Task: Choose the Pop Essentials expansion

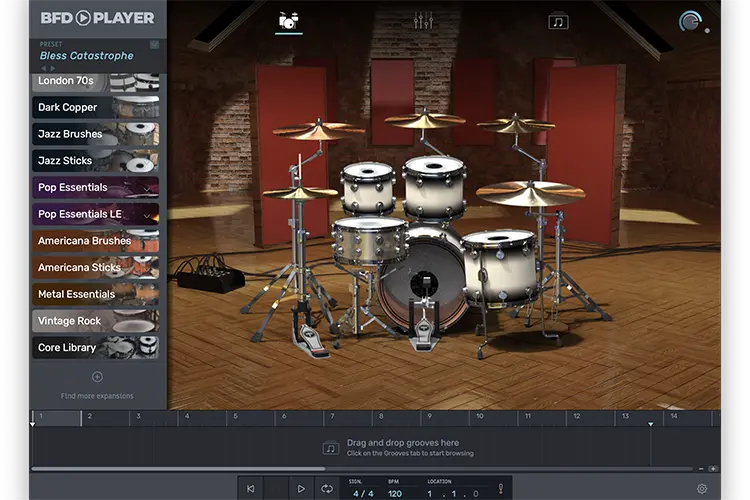Action: coord(96,188)
